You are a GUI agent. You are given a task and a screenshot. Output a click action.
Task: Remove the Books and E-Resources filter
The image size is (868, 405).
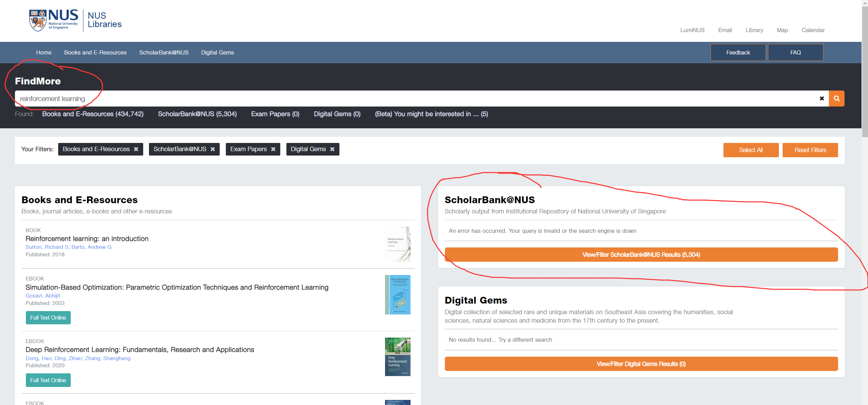pyautogui.click(x=136, y=149)
